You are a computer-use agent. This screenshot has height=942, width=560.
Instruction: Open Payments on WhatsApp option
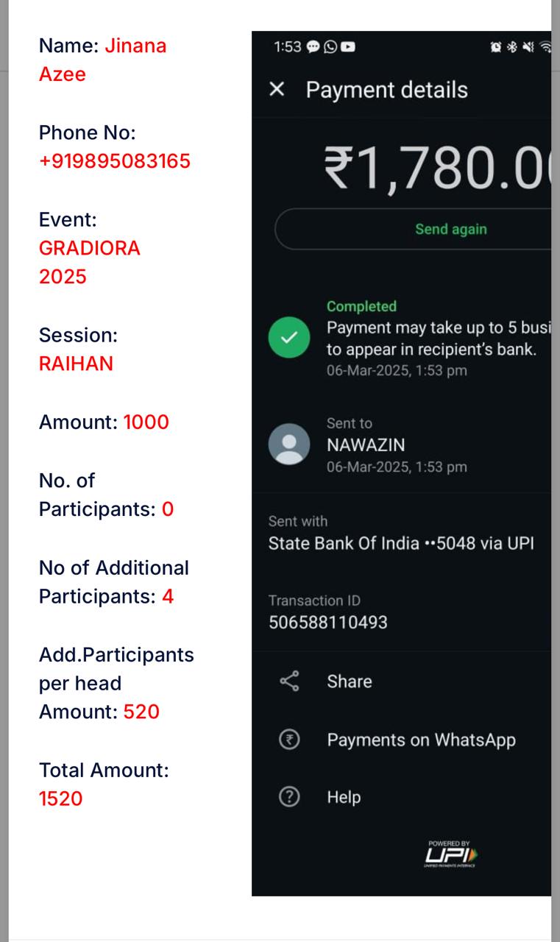421,740
